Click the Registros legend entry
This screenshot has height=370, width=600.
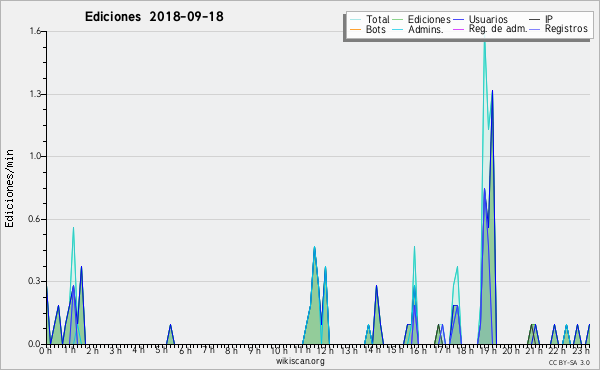coord(559,29)
